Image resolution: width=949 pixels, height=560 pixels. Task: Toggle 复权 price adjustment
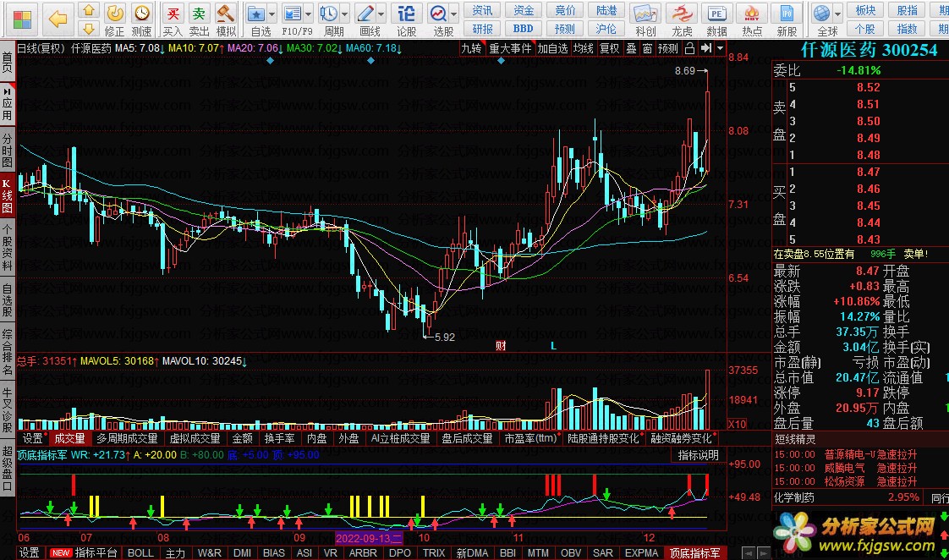point(609,48)
